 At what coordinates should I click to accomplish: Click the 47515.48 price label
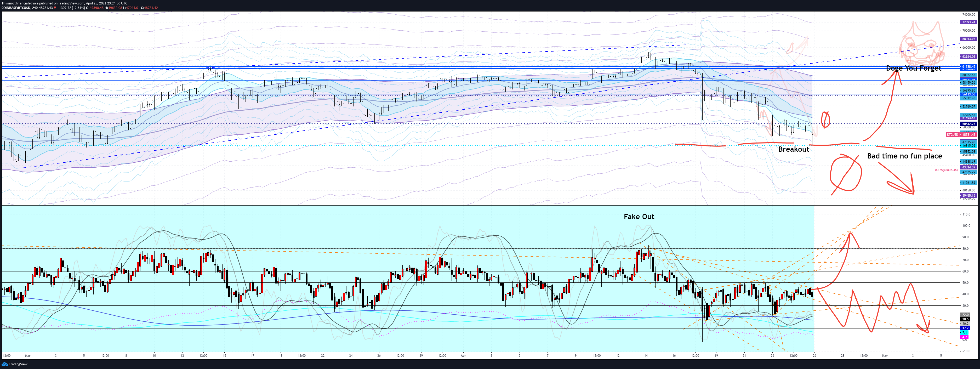coord(968,142)
